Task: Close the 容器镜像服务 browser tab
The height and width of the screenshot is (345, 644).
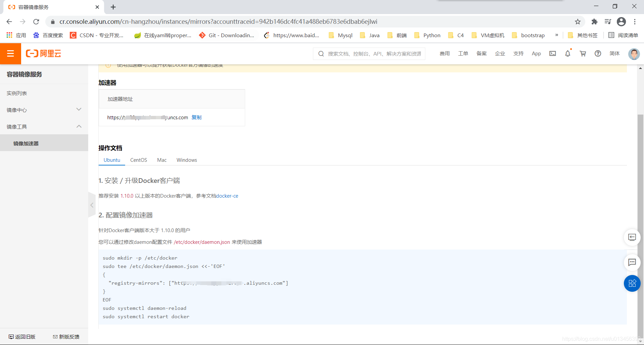Action: tap(97, 7)
